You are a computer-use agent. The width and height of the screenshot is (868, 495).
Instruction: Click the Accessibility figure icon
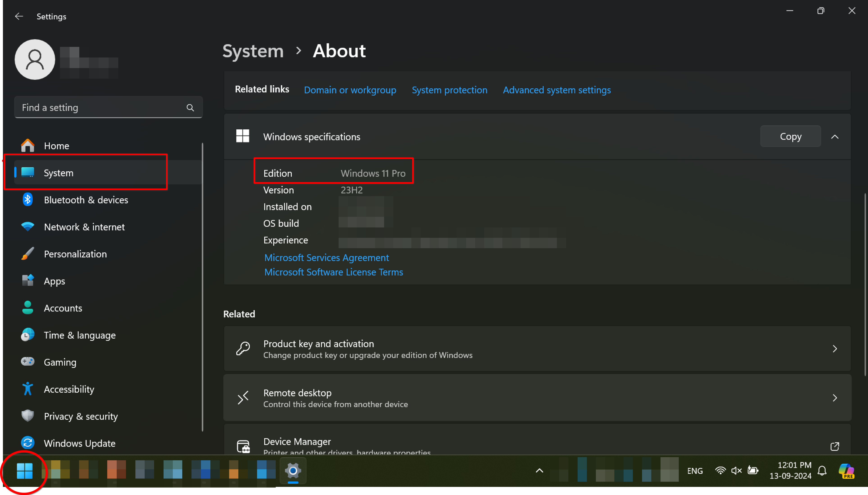tap(27, 389)
